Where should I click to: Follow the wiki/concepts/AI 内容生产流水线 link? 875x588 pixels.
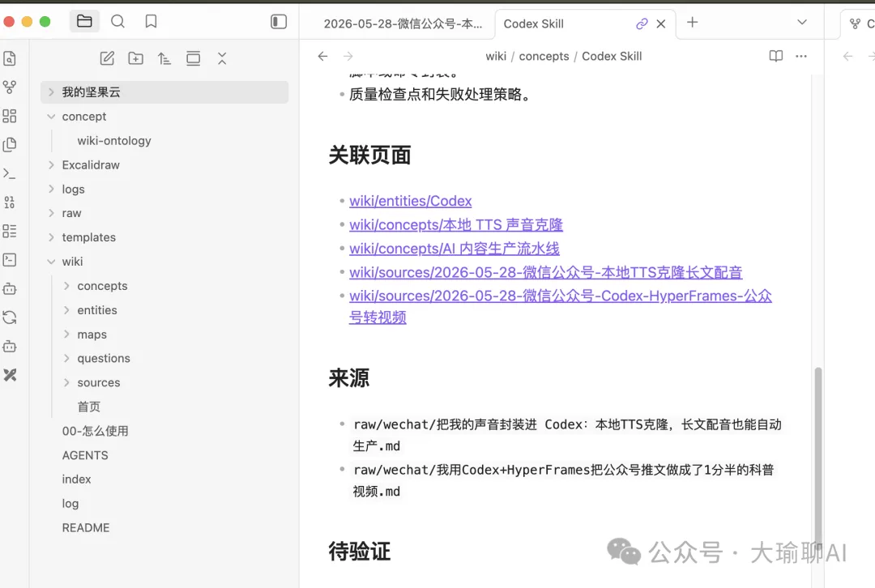(455, 249)
